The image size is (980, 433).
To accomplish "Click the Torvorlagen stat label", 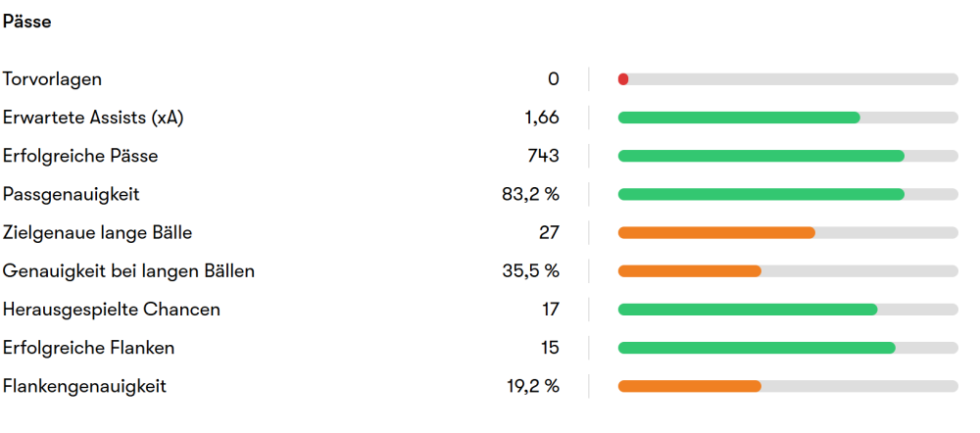I will pos(52,78).
